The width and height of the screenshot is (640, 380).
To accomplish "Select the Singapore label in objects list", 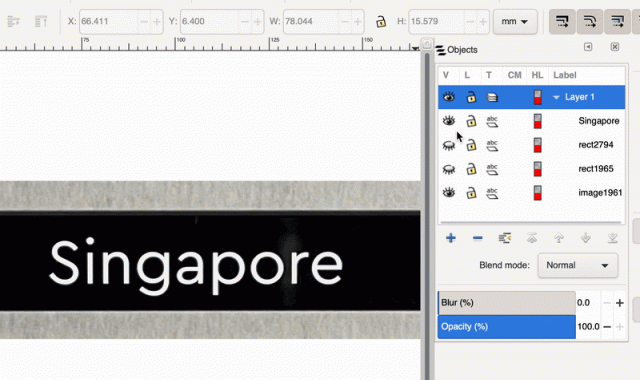I will [x=599, y=121].
